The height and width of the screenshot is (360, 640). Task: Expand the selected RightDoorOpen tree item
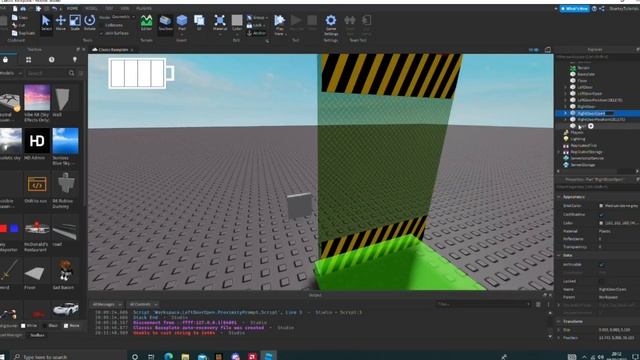tap(565, 113)
